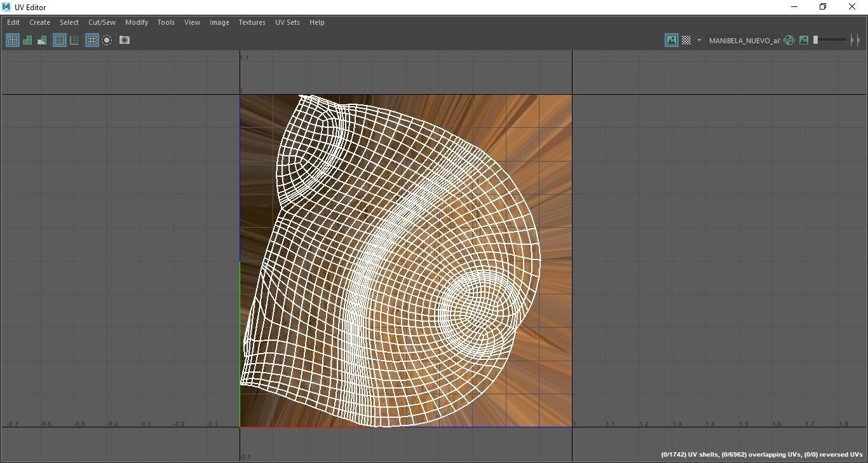Viewport: 868px width, 463px height.
Task: Open the Cut/Sew menu
Action: (102, 22)
